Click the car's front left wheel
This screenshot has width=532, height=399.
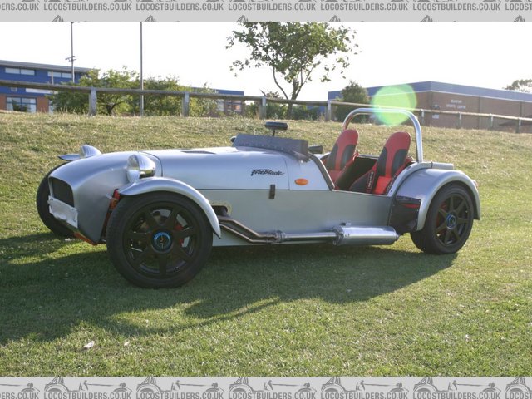point(160,240)
